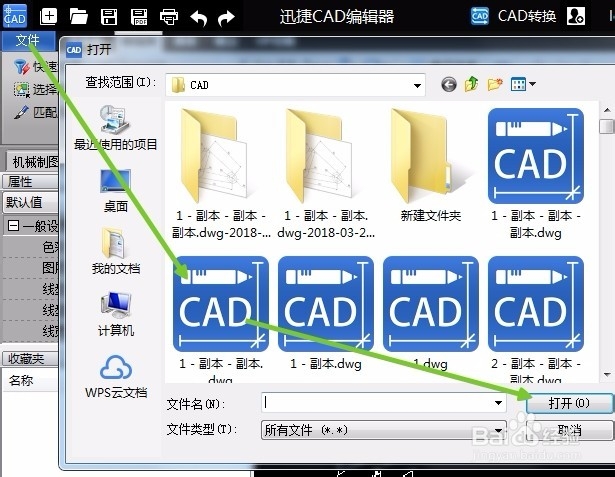Expand the 文件名 dropdown arrow
The image size is (615, 477).
(498, 403)
